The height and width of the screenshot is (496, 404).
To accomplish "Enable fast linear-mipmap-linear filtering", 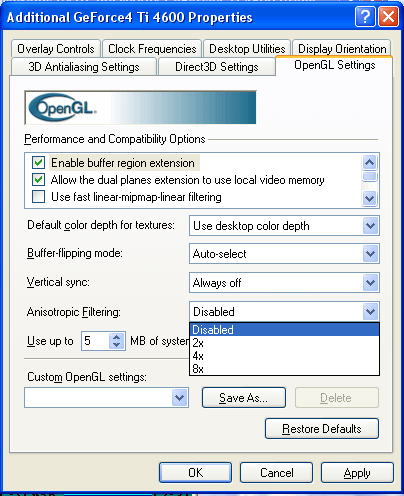I will click(38, 197).
